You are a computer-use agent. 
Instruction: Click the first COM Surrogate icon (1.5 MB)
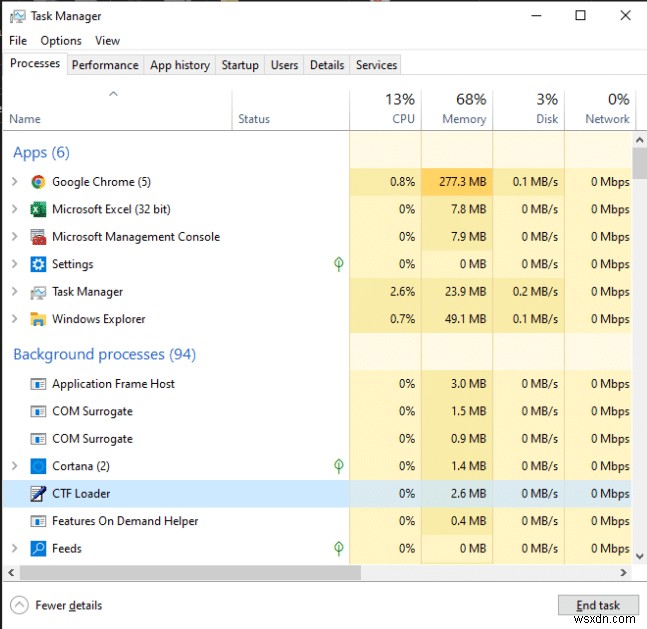pos(38,411)
